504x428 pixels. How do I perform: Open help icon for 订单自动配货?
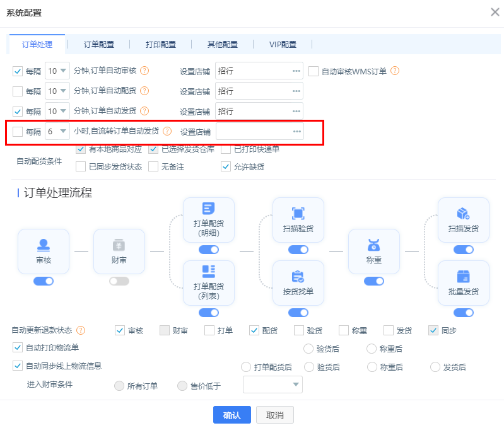click(144, 91)
